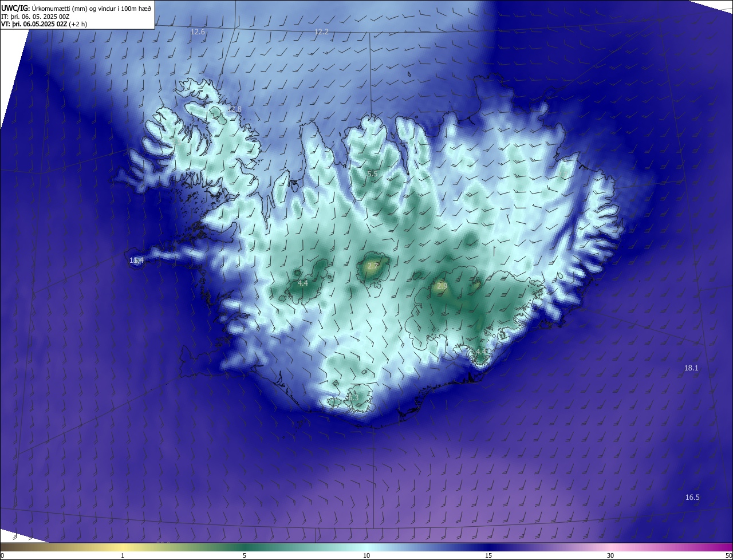The image size is (733, 560).
Task: Click the 4.4 label left of 2.7
Action: pos(303,283)
